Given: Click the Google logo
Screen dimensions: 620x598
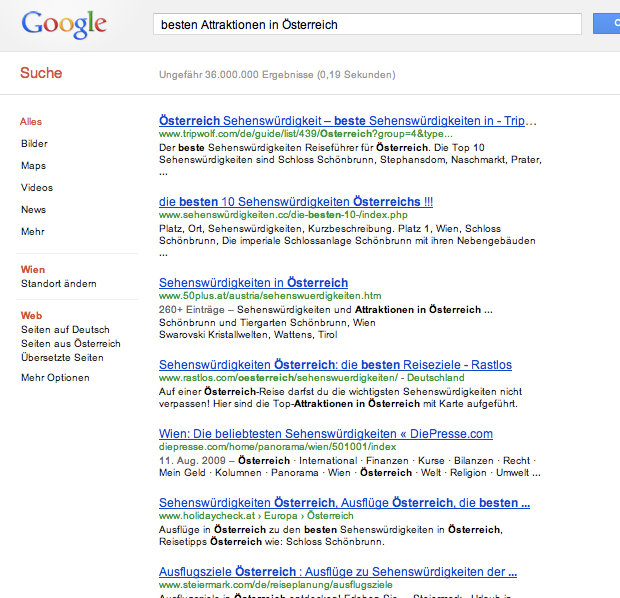Looking at the screenshot, I should [x=64, y=25].
